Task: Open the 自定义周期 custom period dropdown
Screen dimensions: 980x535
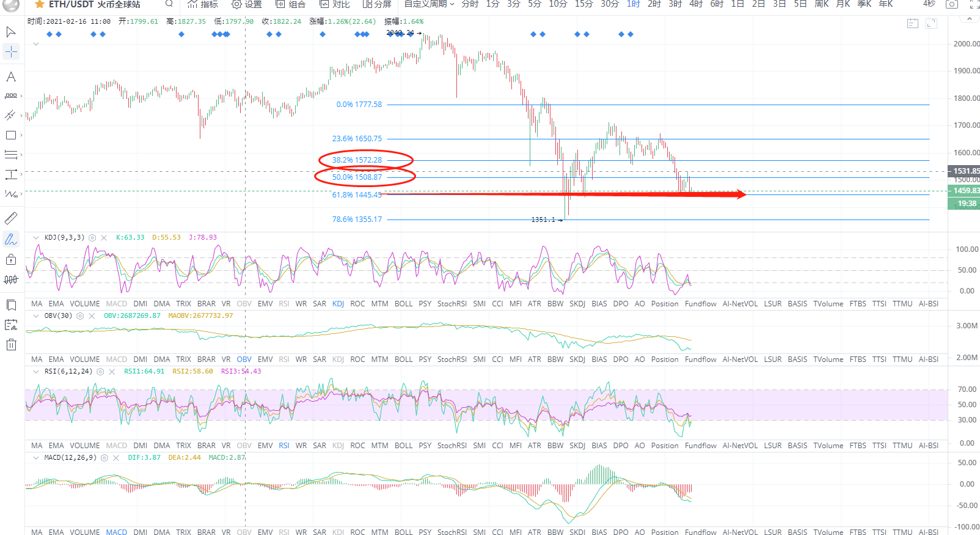Action: point(429,4)
